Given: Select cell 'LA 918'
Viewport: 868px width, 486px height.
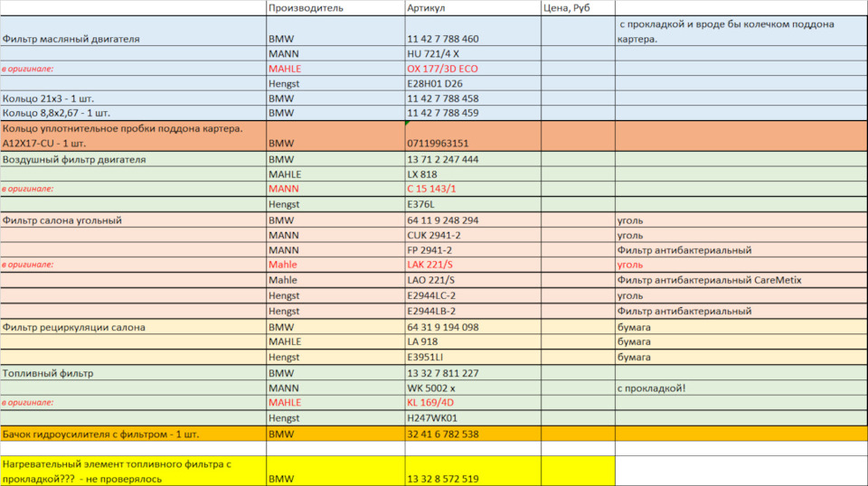Looking at the screenshot, I should 473,341.
